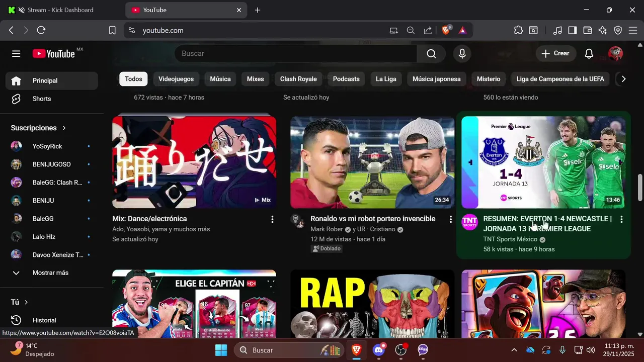Viewport: 644px width, 362px height.
Task: Select the Clash Royale filter chip
Action: click(298, 79)
